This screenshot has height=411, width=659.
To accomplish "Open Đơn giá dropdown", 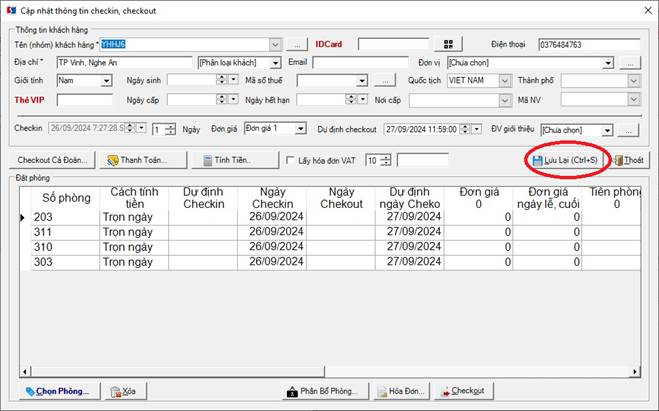I will 300,129.
